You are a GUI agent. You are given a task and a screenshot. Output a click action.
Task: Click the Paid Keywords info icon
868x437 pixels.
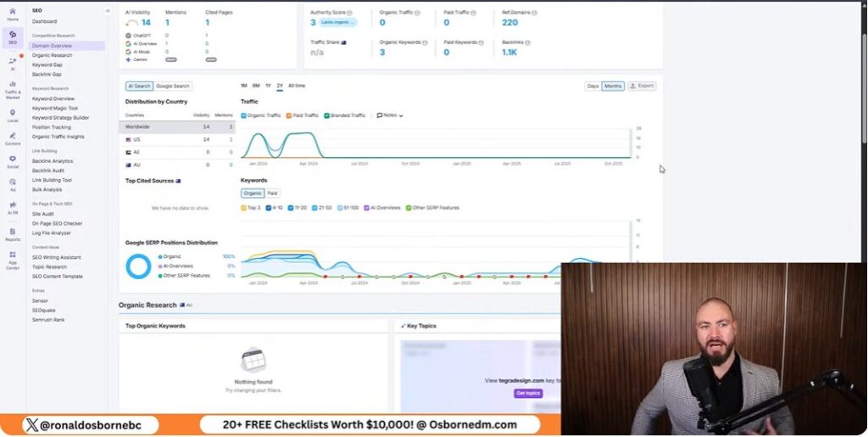[x=481, y=42]
